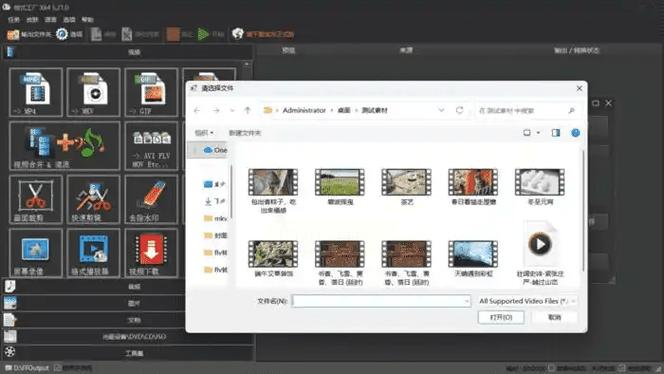
Task: Click the Open button in dialog
Action: pyautogui.click(x=501, y=317)
